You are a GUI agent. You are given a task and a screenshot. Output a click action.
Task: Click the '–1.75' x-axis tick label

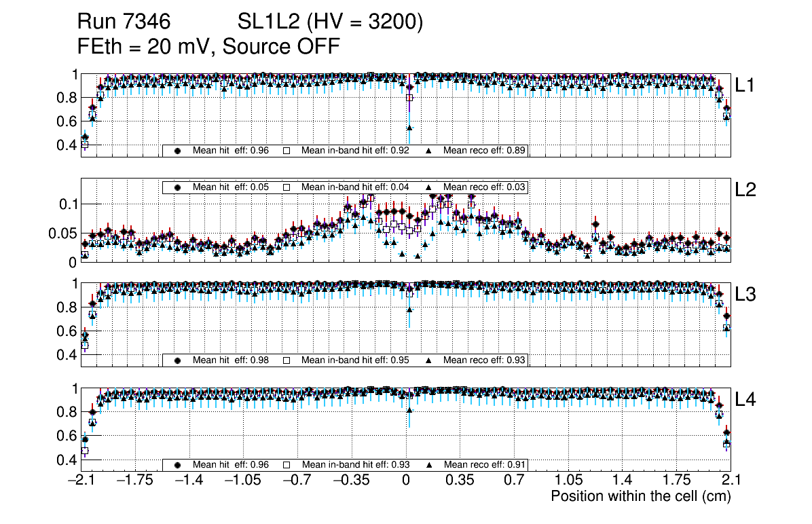(134, 481)
